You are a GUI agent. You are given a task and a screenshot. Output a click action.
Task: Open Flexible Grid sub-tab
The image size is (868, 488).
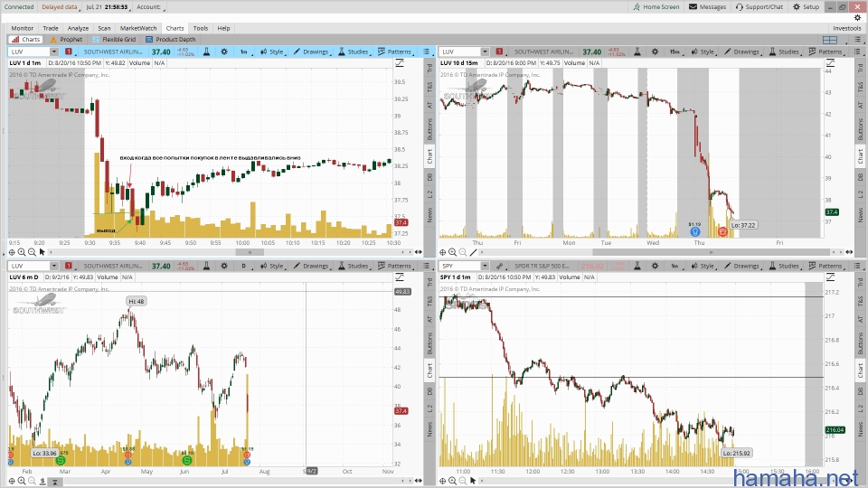tap(114, 39)
